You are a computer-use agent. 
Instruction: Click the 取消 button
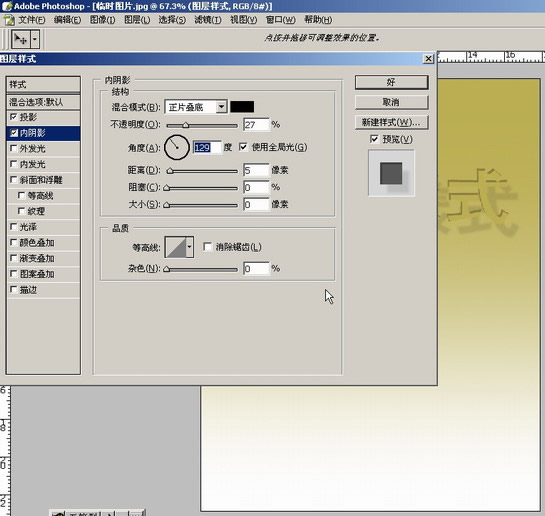(x=391, y=102)
